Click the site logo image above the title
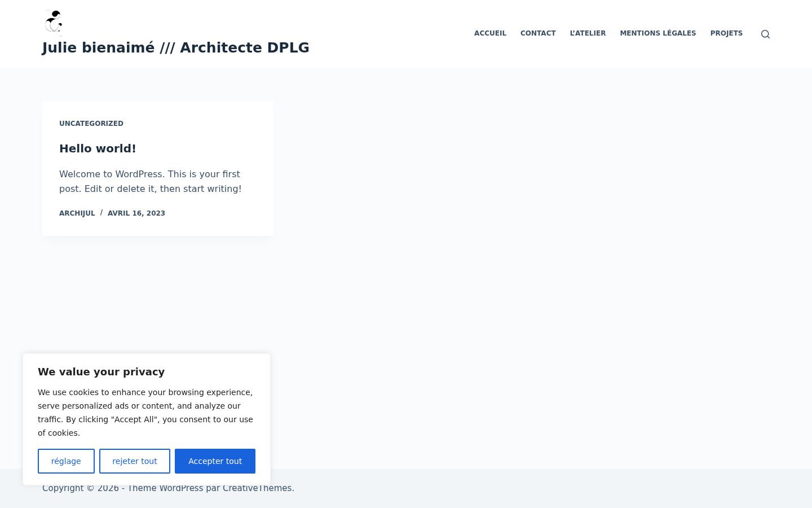Screen dimensions: 812x508 (54, 23)
